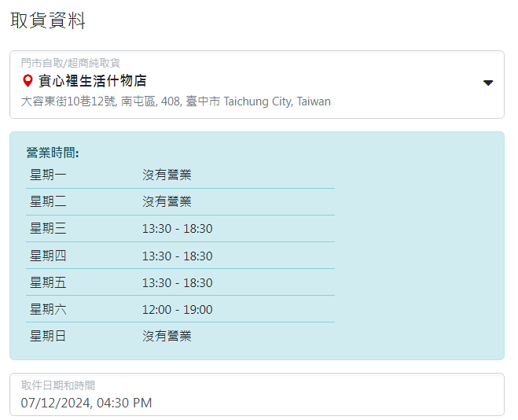Click the red location pin icon
The image size is (518, 420).
point(28,81)
